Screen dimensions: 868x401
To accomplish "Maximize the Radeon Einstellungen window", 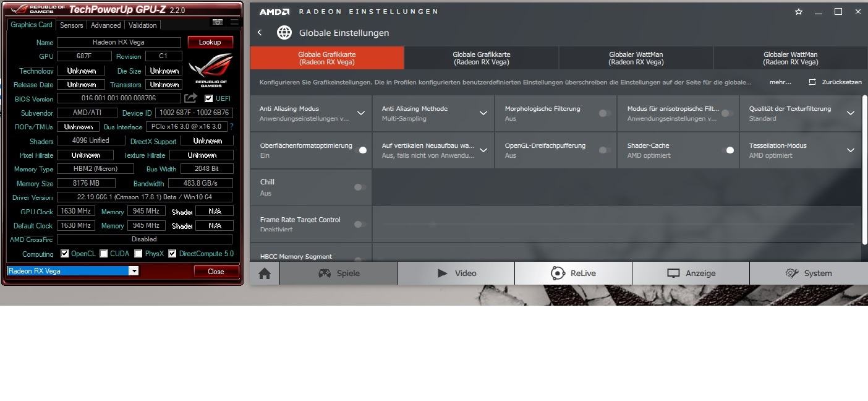I will tap(838, 12).
